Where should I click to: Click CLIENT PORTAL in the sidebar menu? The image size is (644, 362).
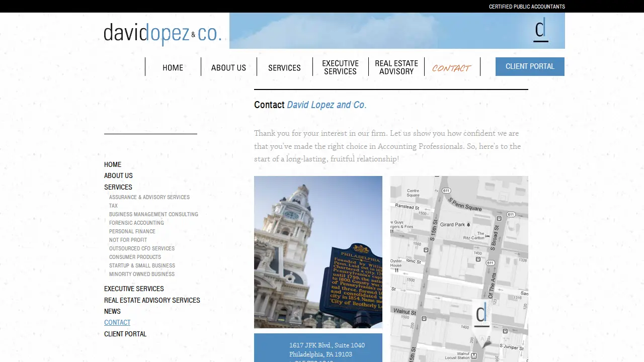coord(125,334)
